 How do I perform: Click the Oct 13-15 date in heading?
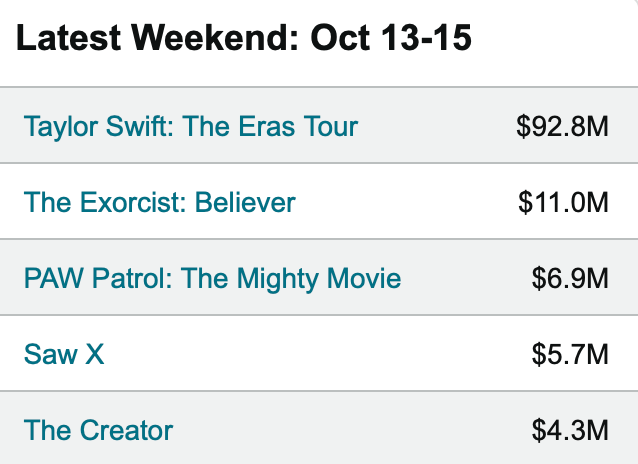coord(391,38)
